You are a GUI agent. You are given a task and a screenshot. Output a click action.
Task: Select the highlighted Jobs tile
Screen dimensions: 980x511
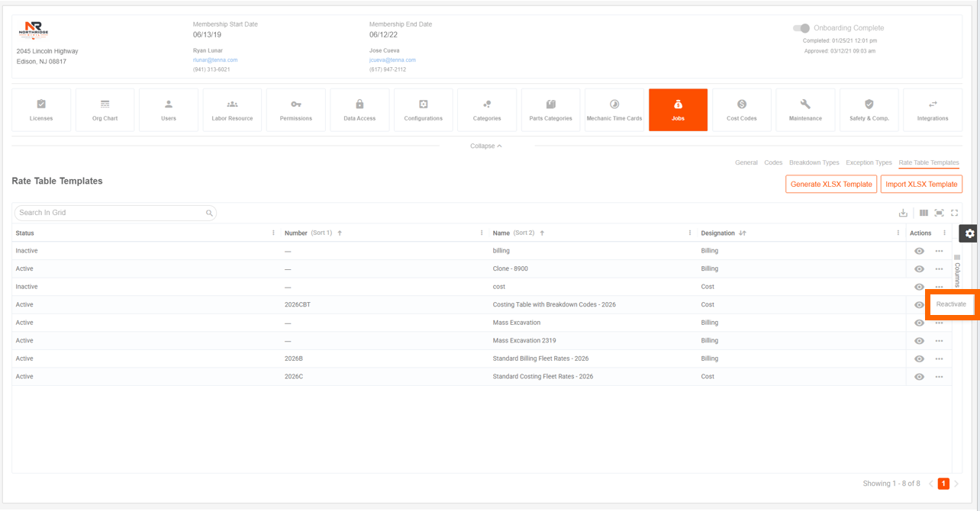pyautogui.click(x=678, y=110)
